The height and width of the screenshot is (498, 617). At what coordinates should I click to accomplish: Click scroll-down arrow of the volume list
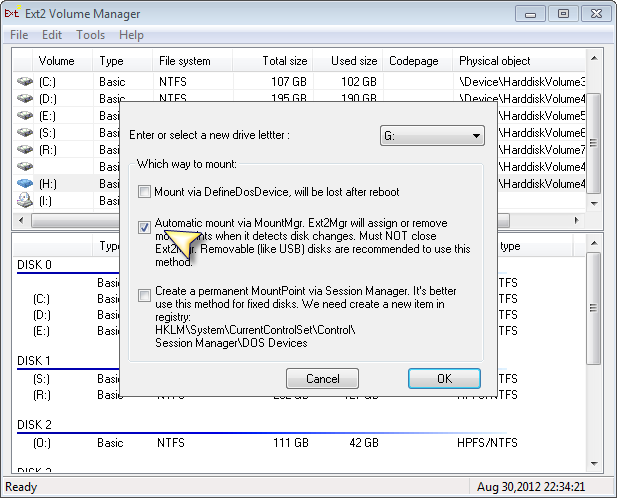tap(594, 204)
